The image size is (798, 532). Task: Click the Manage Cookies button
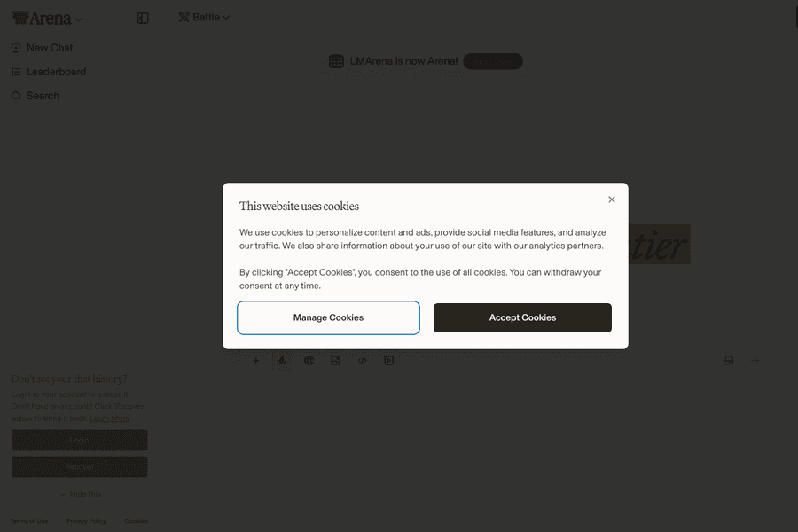tap(328, 317)
